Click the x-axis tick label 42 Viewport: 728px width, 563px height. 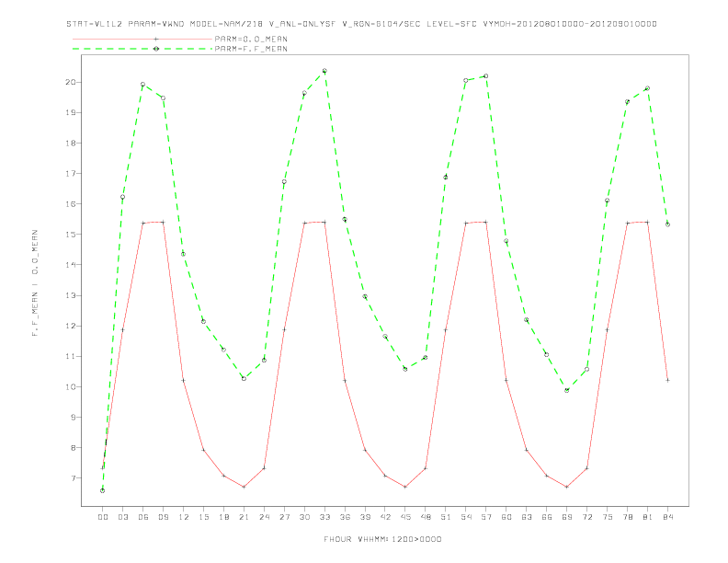[385, 517]
